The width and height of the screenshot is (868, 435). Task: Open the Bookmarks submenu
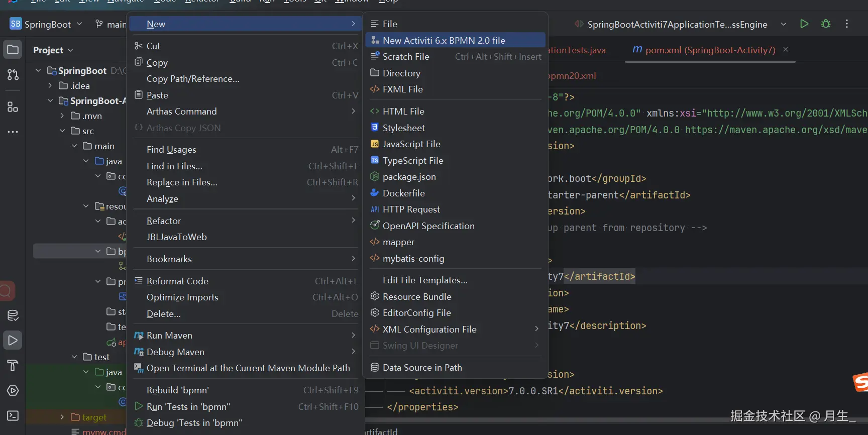[x=246, y=259]
